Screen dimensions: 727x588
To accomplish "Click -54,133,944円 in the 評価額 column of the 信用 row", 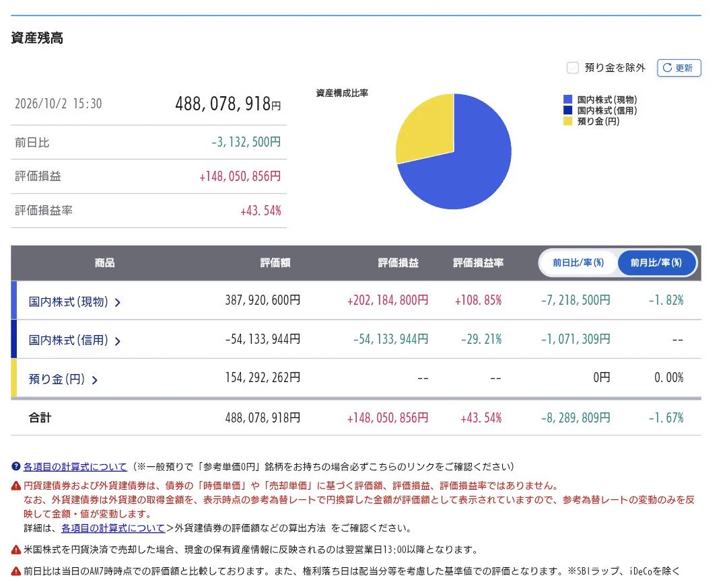I will 263,339.
